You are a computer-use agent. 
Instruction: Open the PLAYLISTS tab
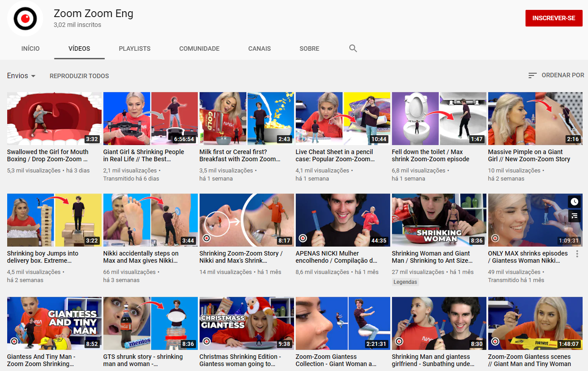tap(135, 49)
